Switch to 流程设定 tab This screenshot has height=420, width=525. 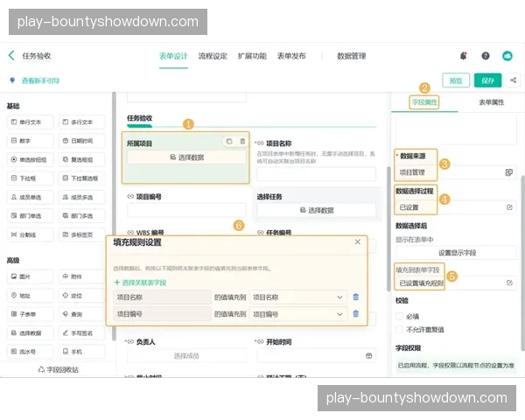(x=213, y=56)
